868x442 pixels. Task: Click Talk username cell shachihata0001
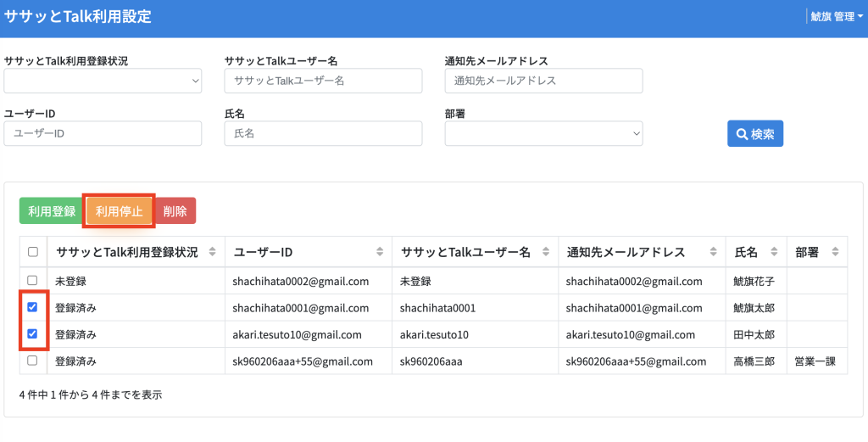pos(437,308)
